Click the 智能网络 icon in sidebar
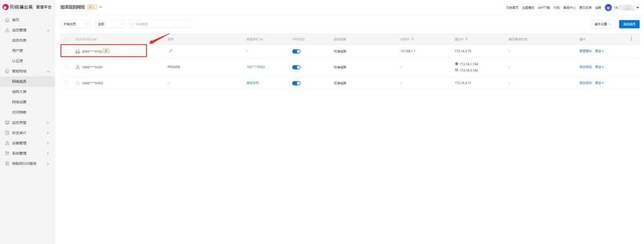Viewport: 644px width, 244px height. 7,71
